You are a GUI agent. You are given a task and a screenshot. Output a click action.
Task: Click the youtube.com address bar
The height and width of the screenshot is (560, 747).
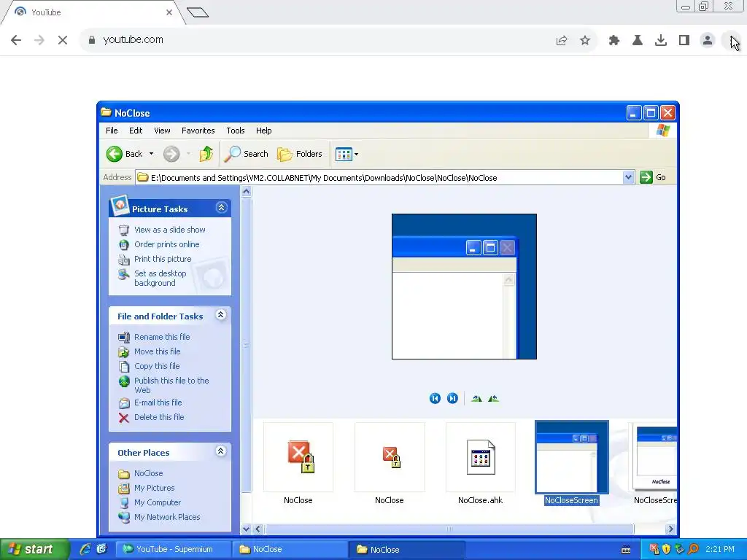pyautogui.click(x=314, y=39)
